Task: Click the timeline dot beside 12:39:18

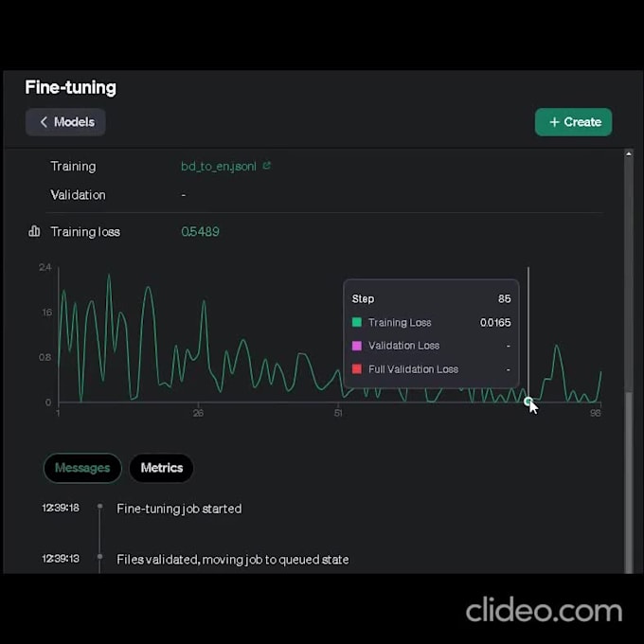Action: [99, 507]
